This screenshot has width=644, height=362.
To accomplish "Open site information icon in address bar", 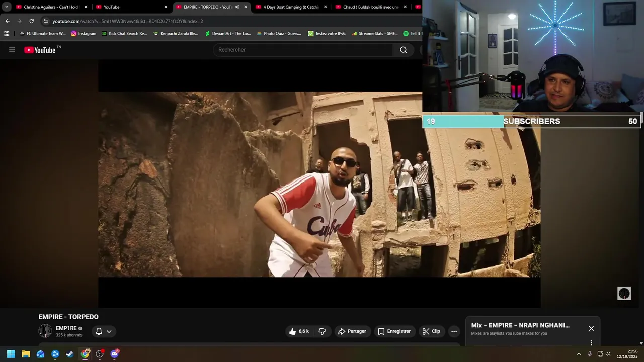I will (x=46, y=21).
